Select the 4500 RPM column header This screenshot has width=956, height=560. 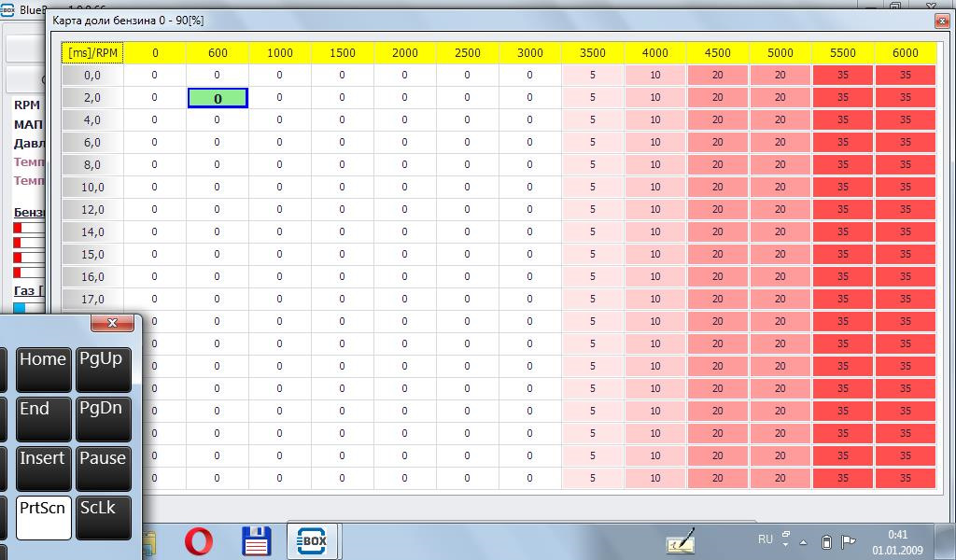coord(718,53)
